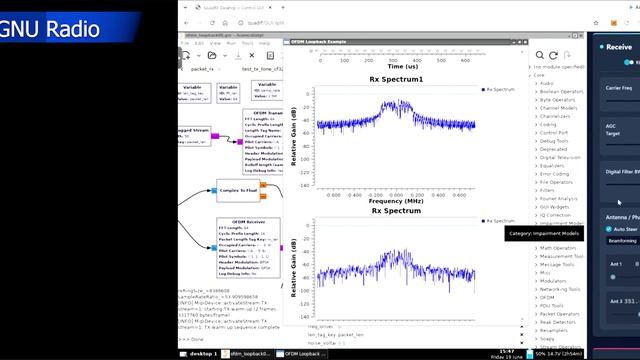Adjust the Carrier Freq slider

pos(623,101)
